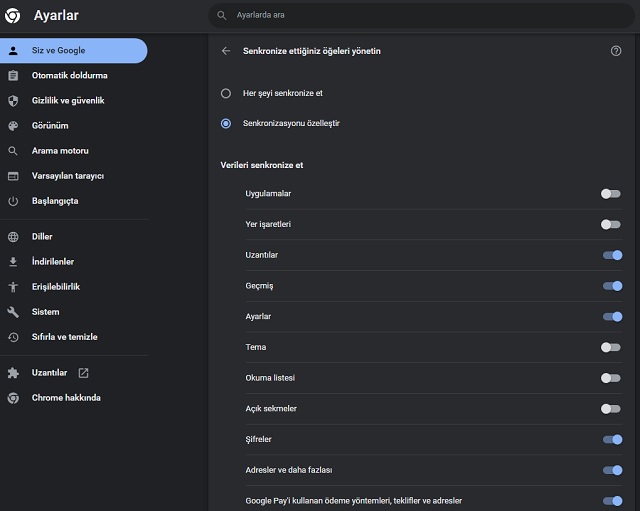Open Erişilebilirlik settings
640x511 pixels.
[x=73, y=287]
